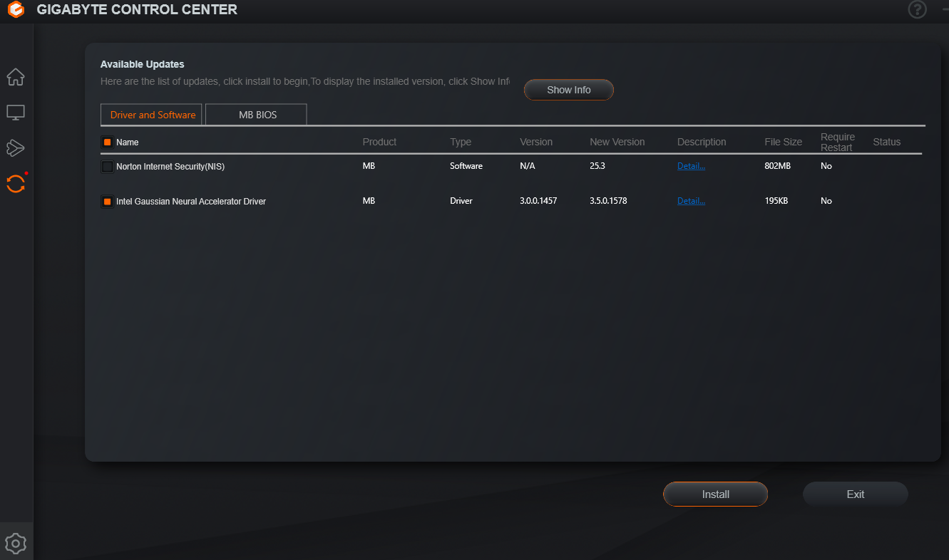Screen dimensions: 949x560
Task: Click the Intel Gaussian Neural Accelerator Driver name
Action: (x=191, y=202)
